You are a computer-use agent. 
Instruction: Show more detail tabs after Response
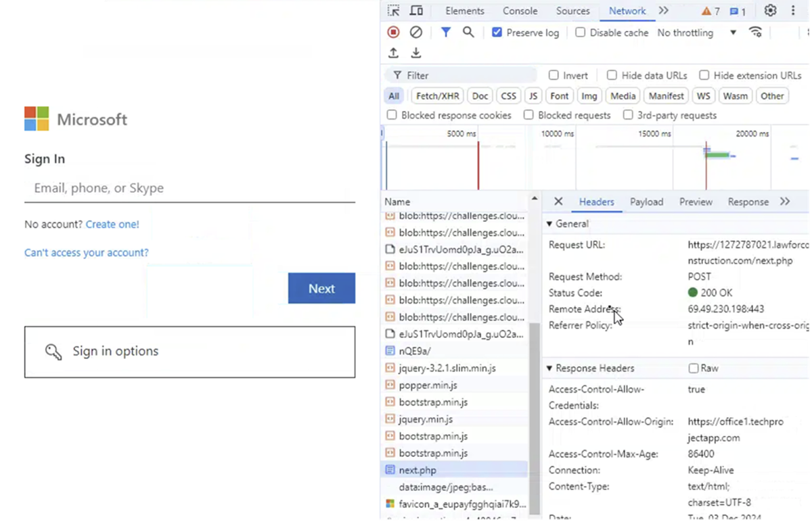point(785,201)
